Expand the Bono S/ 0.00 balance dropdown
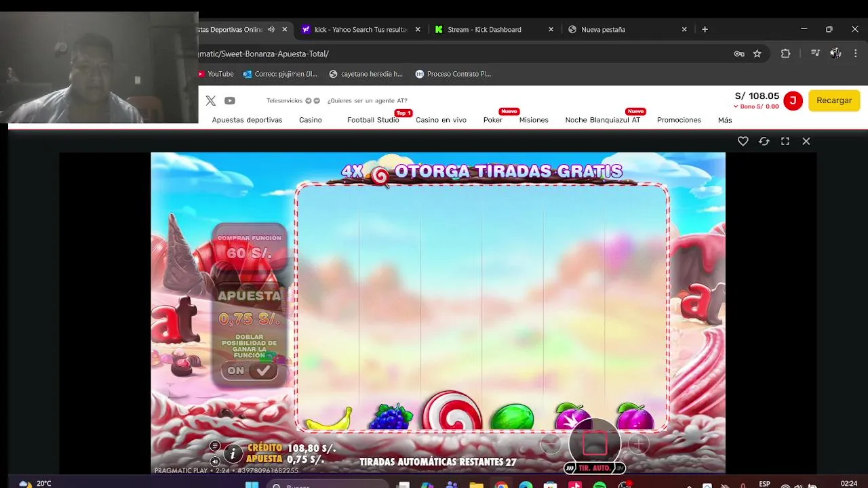The image size is (868, 488). tap(756, 106)
